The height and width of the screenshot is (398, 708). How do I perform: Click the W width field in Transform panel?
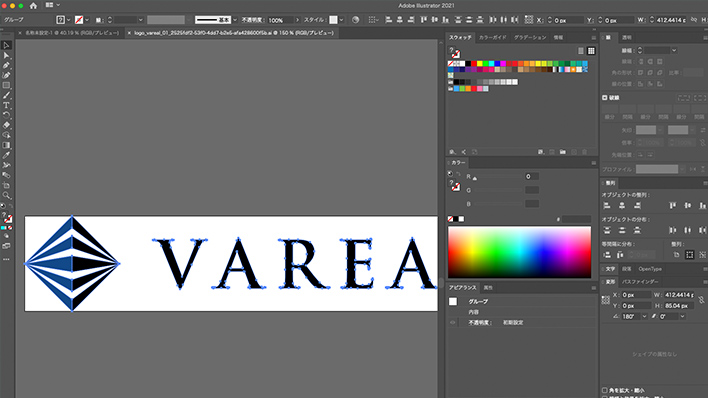[679, 295]
